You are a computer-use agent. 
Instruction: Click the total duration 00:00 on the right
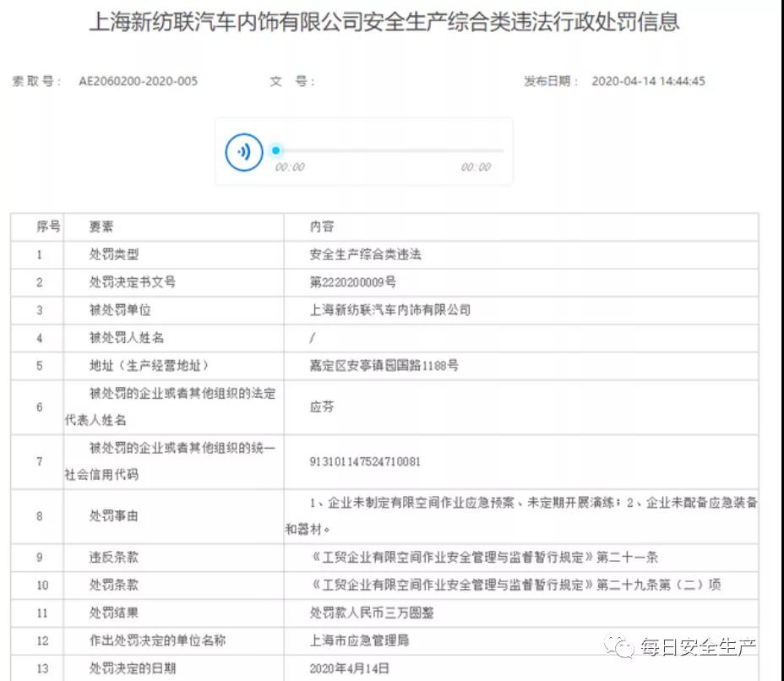[x=476, y=167]
